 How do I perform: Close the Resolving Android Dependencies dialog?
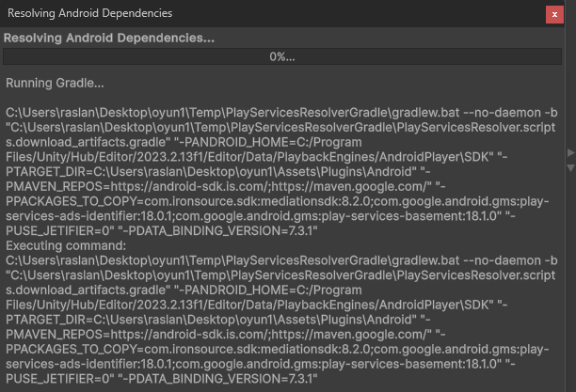(554, 14)
